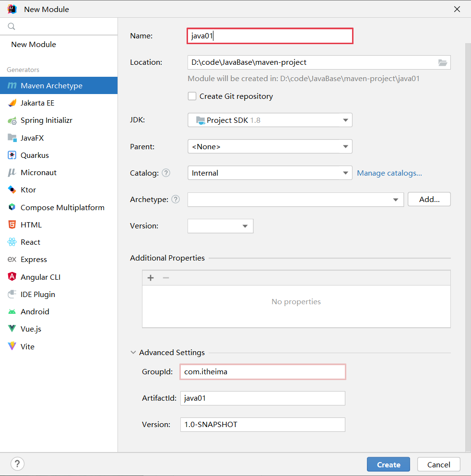The width and height of the screenshot is (471, 476).
Task: Open the JDK Project SDK dropdown
Action: (270, 120)
